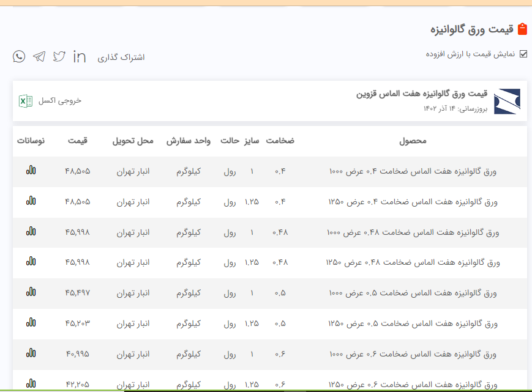Open price chart for first row, 0.4 width 1000

point(31,170)
